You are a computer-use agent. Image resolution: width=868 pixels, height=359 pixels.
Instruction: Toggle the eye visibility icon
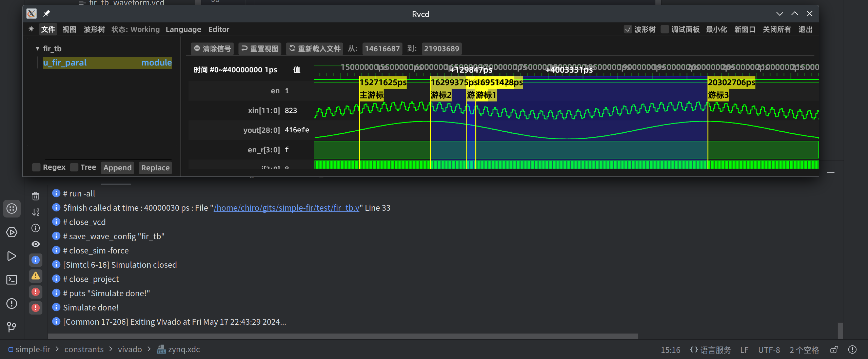[36, 244]
